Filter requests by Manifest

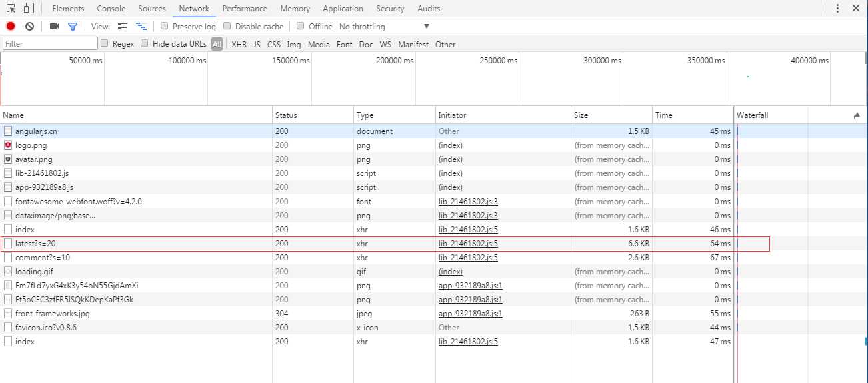click(x=413, y=44)
